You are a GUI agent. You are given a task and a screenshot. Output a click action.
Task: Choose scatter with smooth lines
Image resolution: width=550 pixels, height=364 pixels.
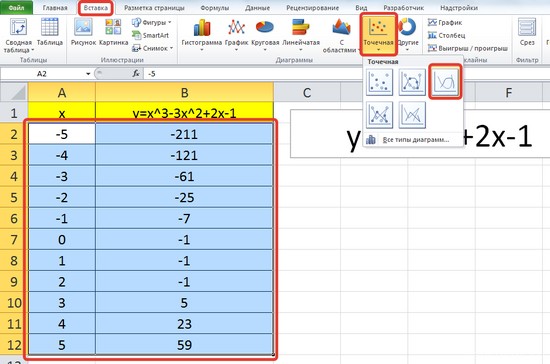click(x=445, y=82)
